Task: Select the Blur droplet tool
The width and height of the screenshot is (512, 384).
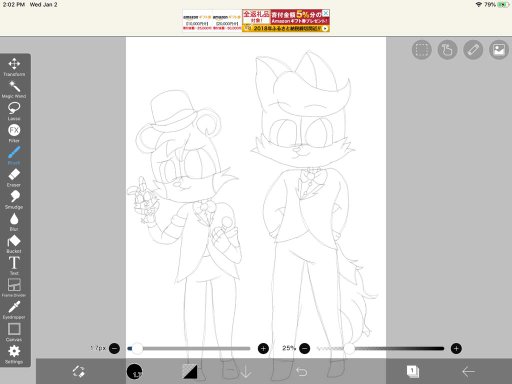Action: click(14, 222)
